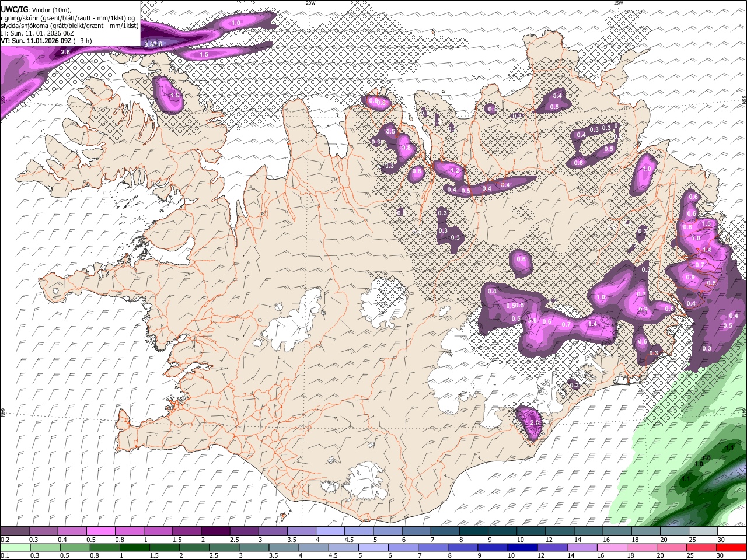Click the '2.6' precipitation value on map

[x=65, y=52]
